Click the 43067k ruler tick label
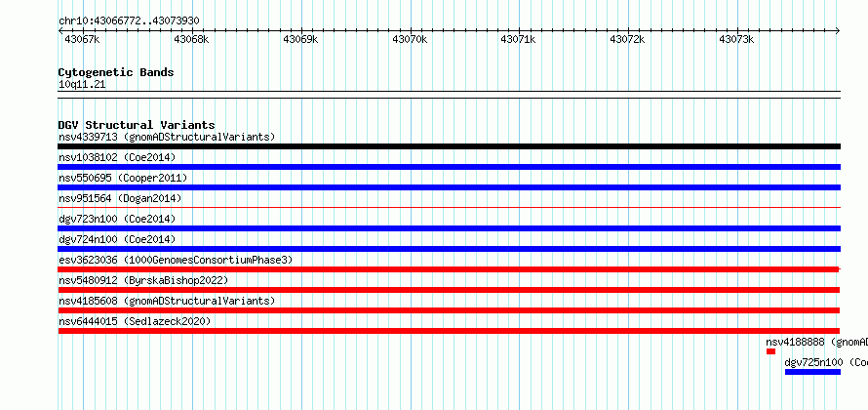The height and width of the screenshot is (410, 868). point(82,39)
